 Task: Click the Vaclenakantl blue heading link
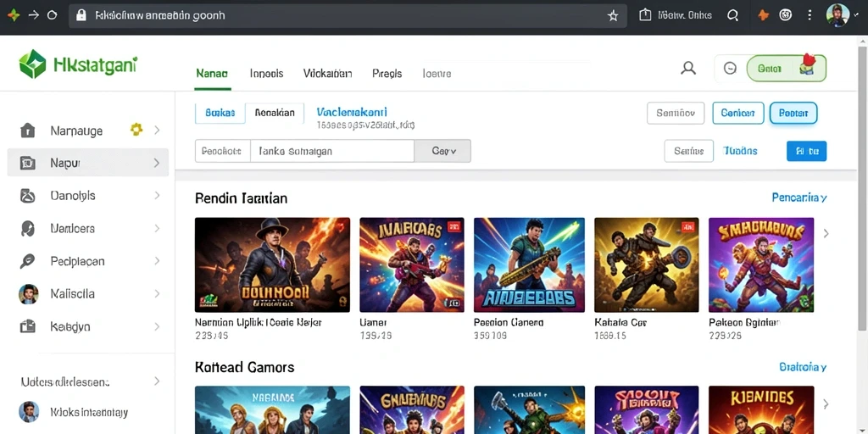pyautogui.click(x=352, y=112)
